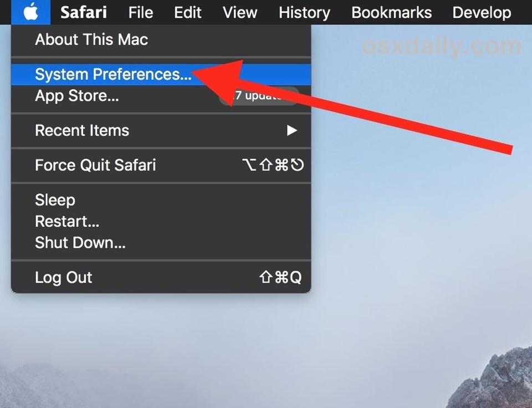
Task: Click the Apple logo menu icon
Action: click(x=31, y=12)
